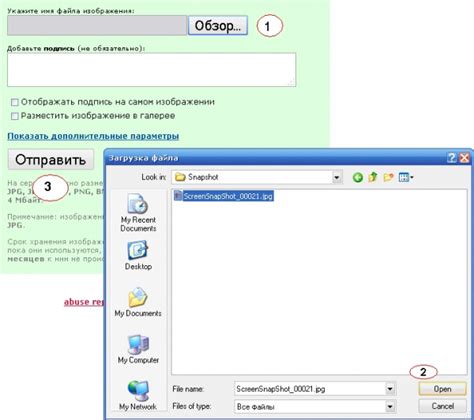474x420 pixels.
Task: Click the Отправить submit button
Action: pyautogui.click(x=51, y=160)
